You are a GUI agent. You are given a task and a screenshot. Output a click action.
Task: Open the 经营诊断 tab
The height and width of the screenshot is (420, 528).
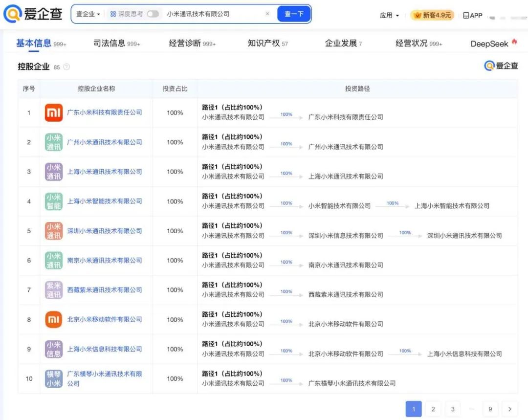192,44
